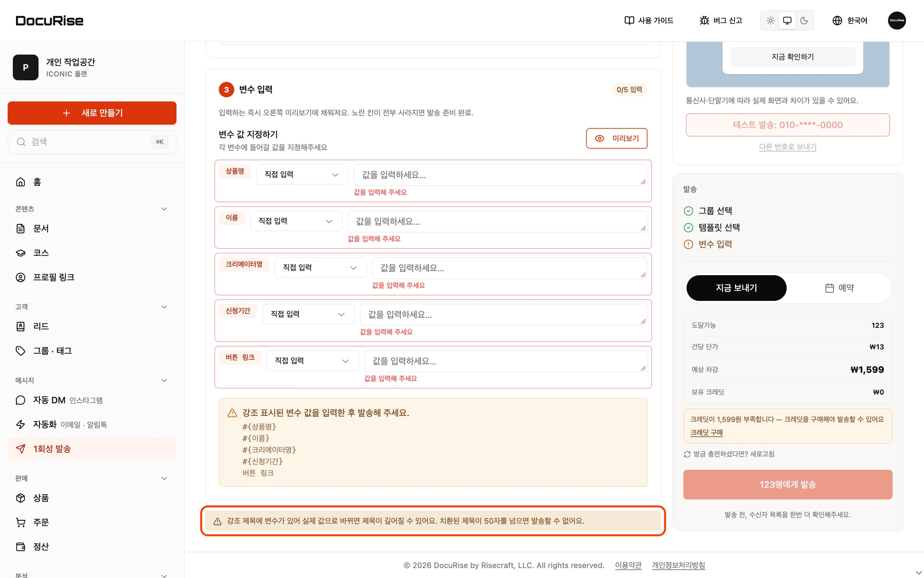
Task: Select system theme monitor icon
Action: click(x=787, y=21)
